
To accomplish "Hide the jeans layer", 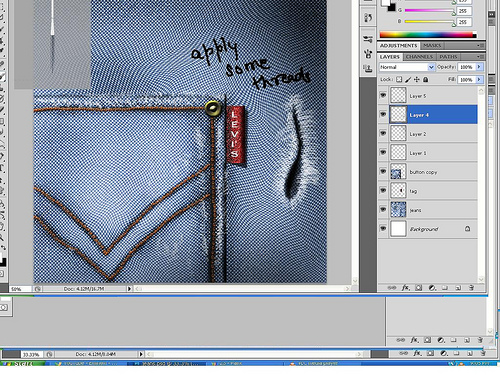I will click(x=383, y=209).
